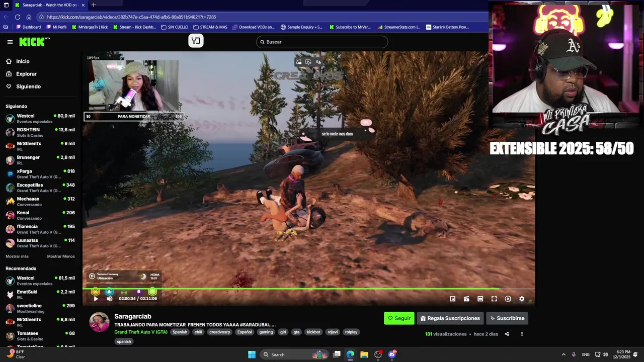This screenshot has width=644, height=362.
Task: Open Discord from taskbar
Action: [392, 354]
